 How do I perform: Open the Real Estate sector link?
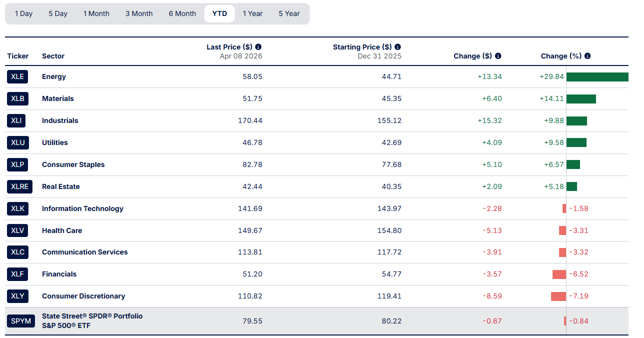click(x=61, y=186)
